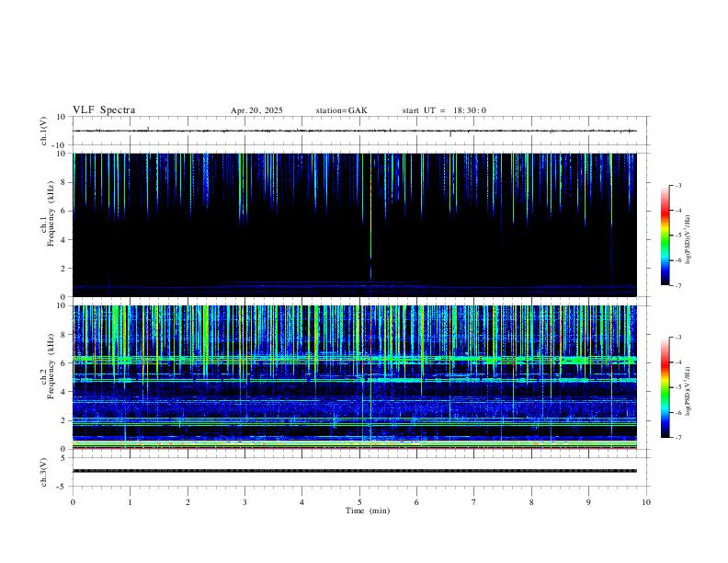Click the 'ch.1(V)' waveform axis label
The image size is (728, 563).
[44, 131]
